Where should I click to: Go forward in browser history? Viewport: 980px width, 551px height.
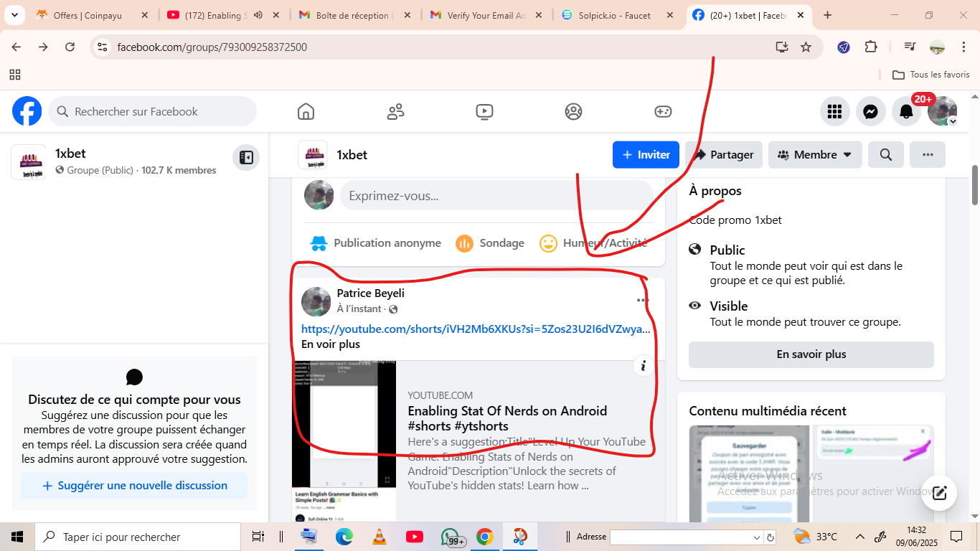click(x=43, y=47)
